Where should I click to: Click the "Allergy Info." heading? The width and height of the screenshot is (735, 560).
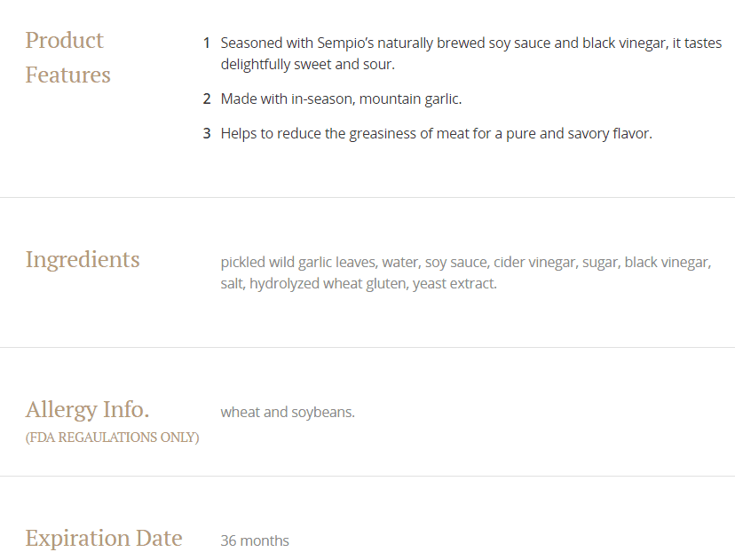[87, 409]
